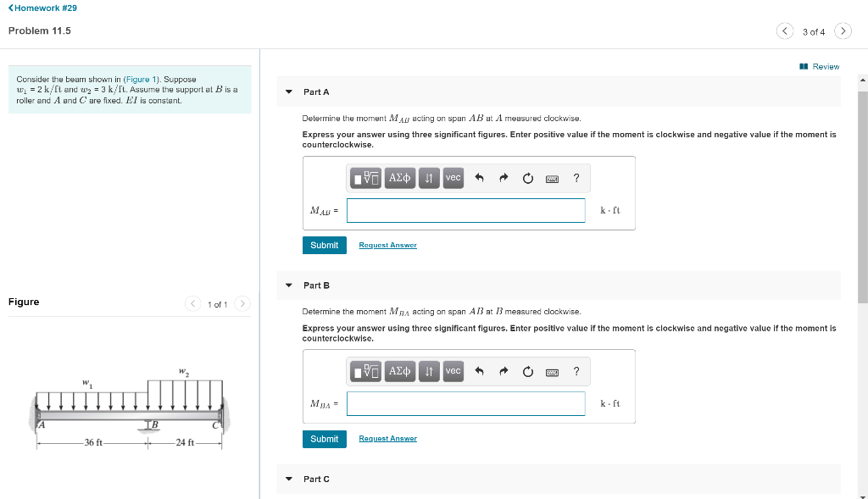
Task: Select the vec notation icon in Part A toolbar
Action: click(x=453, y=178)
